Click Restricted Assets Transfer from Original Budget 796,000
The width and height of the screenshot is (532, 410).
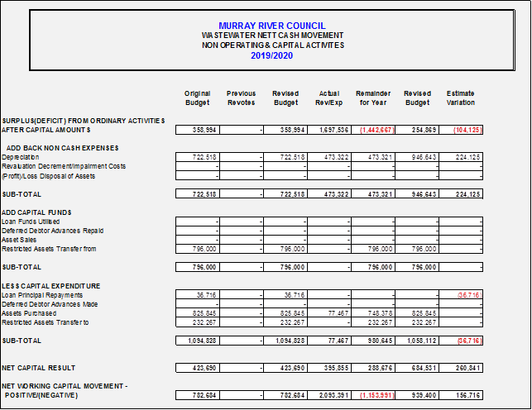coord(198,249)
